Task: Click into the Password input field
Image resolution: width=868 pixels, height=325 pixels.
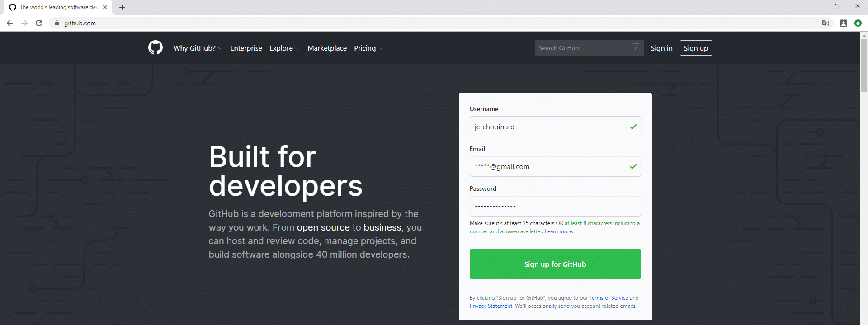Action: pyautogui.click(x=555, y=206)
